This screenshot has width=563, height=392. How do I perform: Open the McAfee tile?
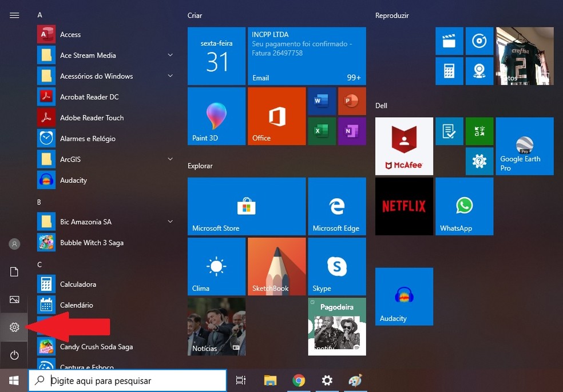(x=404, y=146)
